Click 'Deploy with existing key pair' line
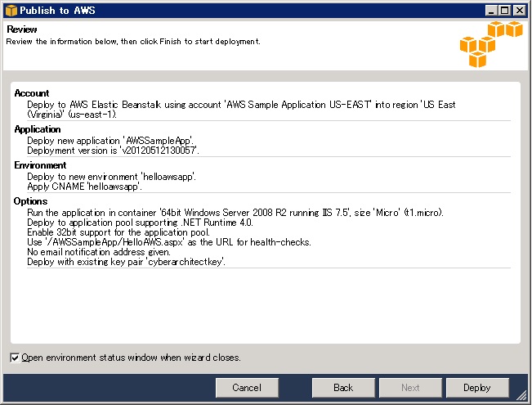This screenshot has height=405, width=532. tap(126, 262)
